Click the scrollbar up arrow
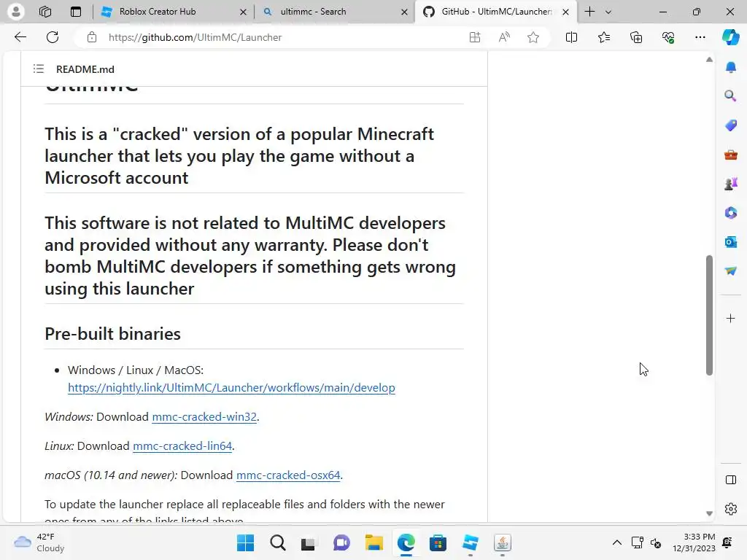 (709, 60)
